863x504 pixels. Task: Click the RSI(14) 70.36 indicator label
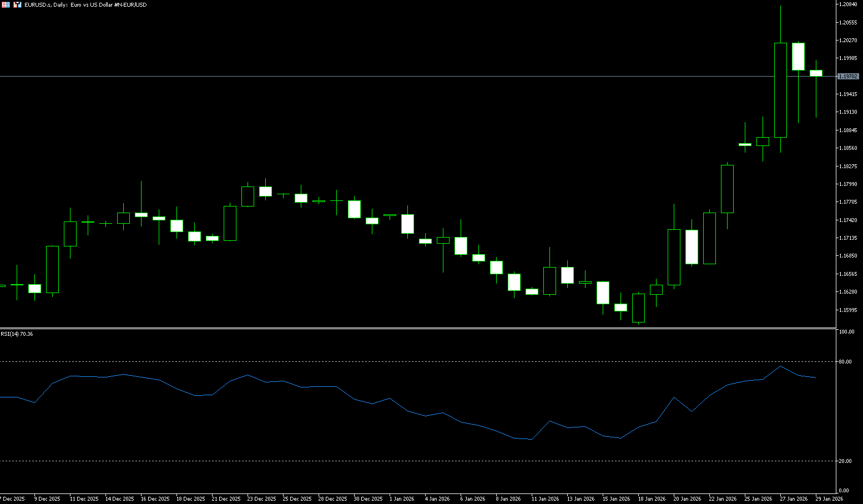[17, 334]
